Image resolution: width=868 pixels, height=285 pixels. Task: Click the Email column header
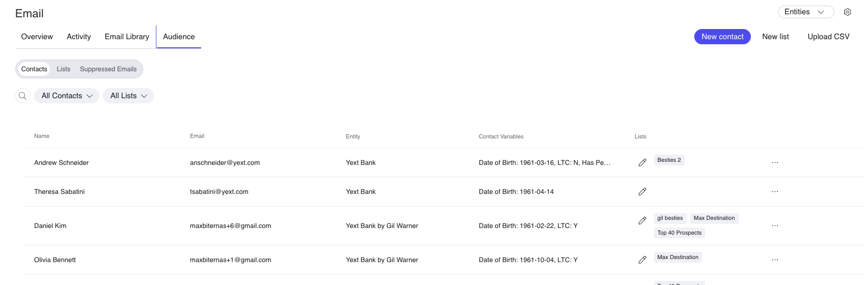point(197,136)
